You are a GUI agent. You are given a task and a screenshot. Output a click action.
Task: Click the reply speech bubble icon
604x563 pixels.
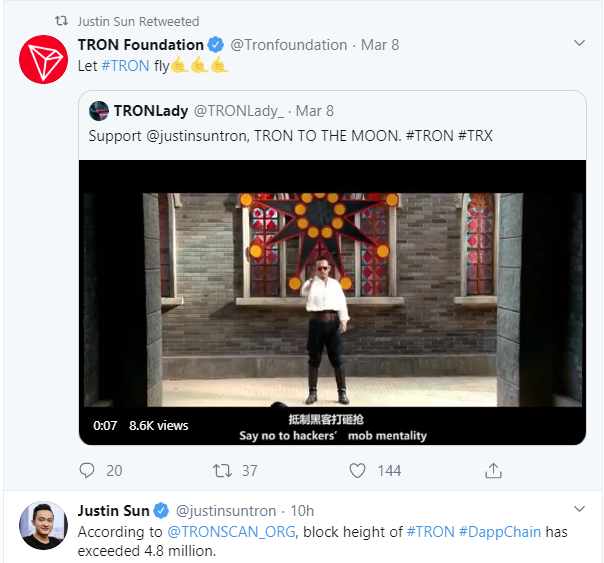[x=87, y=470]
